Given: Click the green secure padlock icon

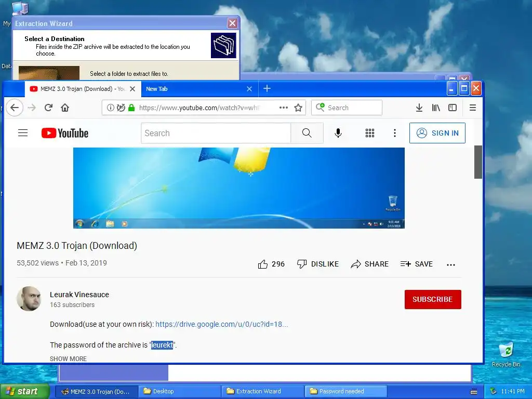Looking at the screenshot, I should pos(131,108).
